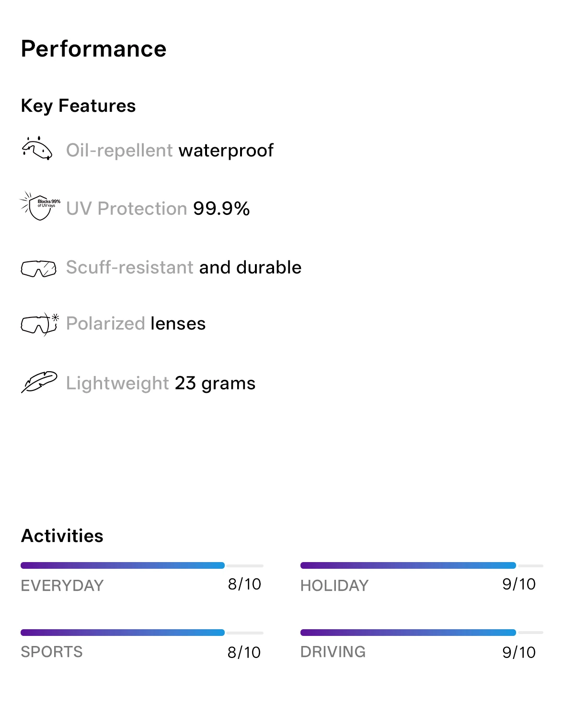The height and width of the screenshot is (728, 575).
Task: Select the UV Protection 99.9% text
Action: point(158,209)
